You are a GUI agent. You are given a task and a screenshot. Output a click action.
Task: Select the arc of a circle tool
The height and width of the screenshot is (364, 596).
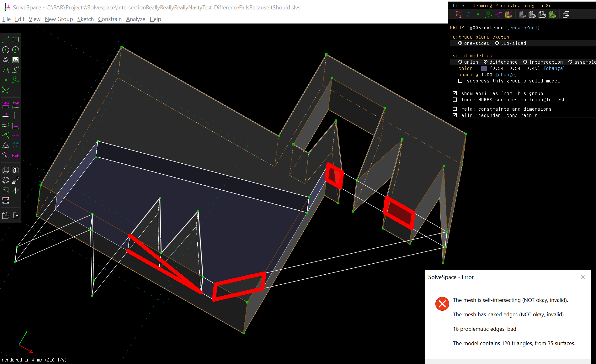(16, 50)
